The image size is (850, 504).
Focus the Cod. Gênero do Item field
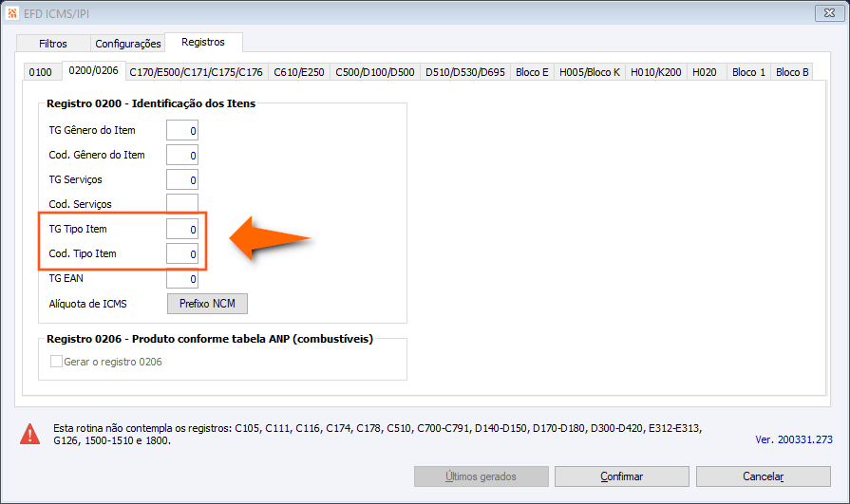182,155
